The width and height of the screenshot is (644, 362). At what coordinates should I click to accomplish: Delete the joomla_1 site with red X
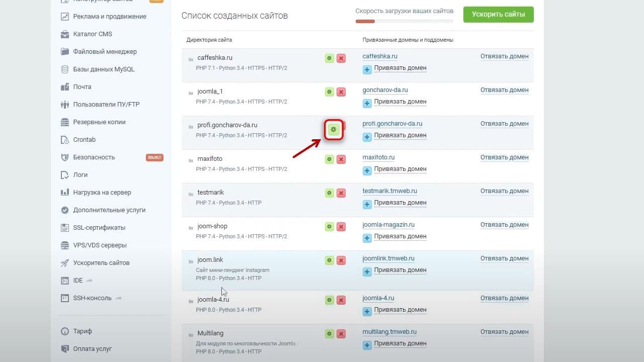(x=341, y=92)
